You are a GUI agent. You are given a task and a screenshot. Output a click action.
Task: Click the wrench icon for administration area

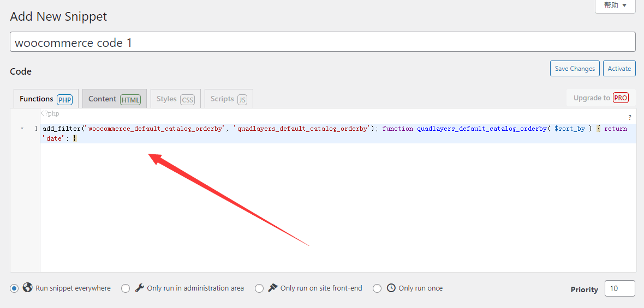(x=140, y=288)
